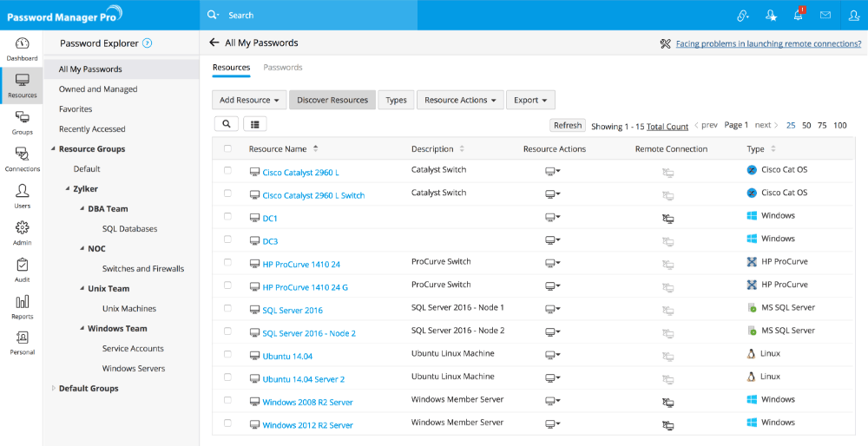This screenshot has width=868, height=446.
Task: Toggle the select-all checkbox in table header
Action: (227, 148)
